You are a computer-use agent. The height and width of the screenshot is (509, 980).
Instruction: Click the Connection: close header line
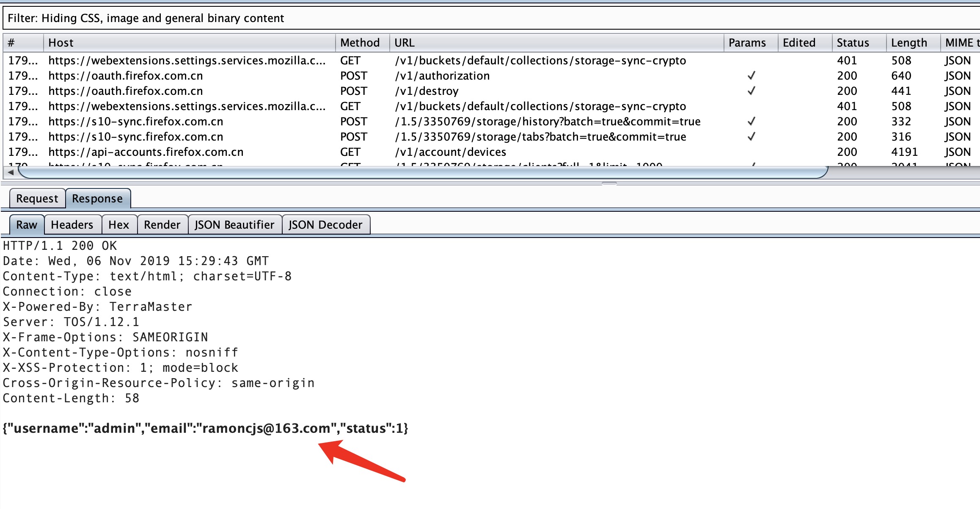coord(67,292)
